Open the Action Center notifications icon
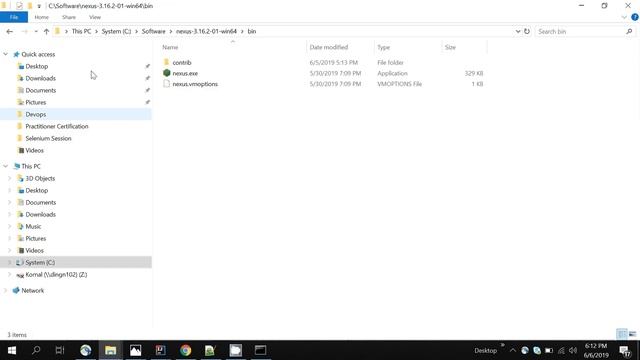This screenshot has width=640, height=360. pyautogui.click(x=624, y=351)
